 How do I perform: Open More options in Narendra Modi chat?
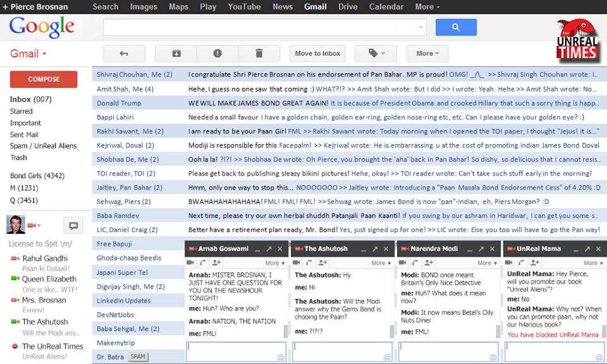tap(487, 263)
